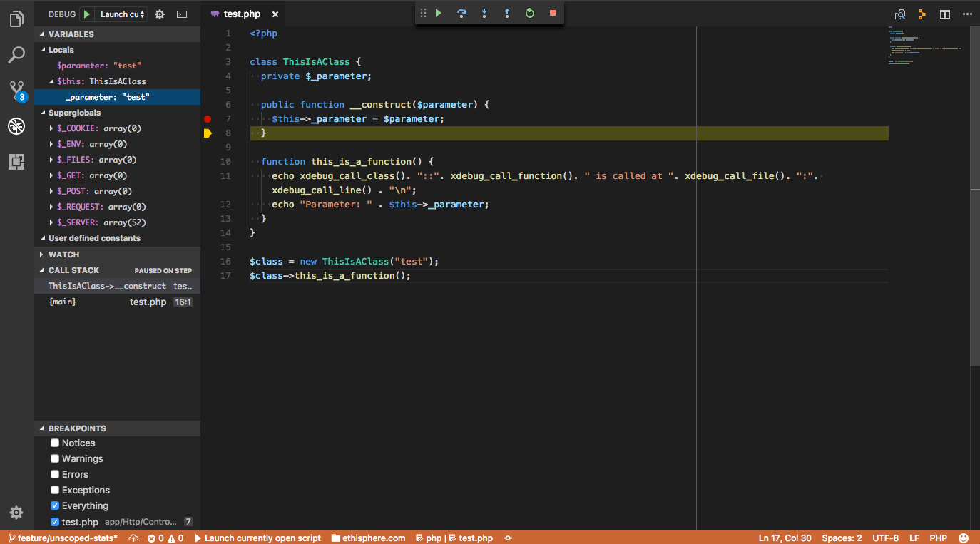Open the Debug Console icon
This screenshot has width=980, height=544.
(182, 14)
